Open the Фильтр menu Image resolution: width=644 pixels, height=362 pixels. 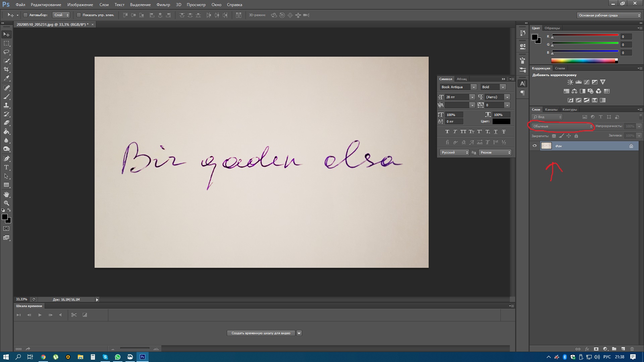click(x=163, y=5)
